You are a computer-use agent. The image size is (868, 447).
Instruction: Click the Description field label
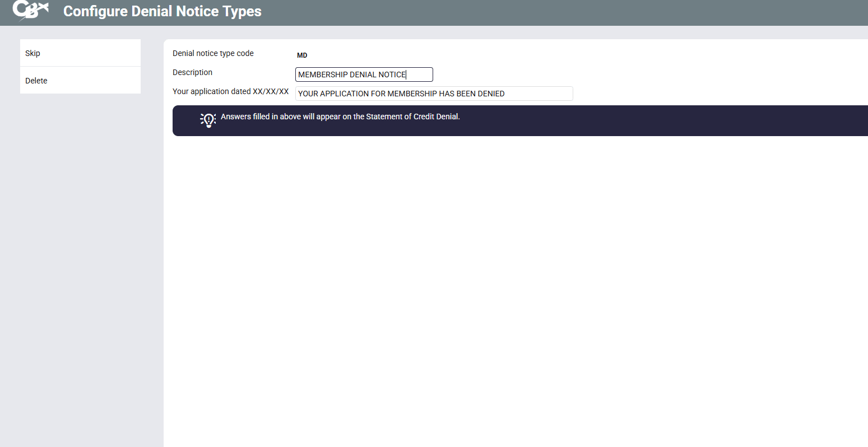click(192, 72)
